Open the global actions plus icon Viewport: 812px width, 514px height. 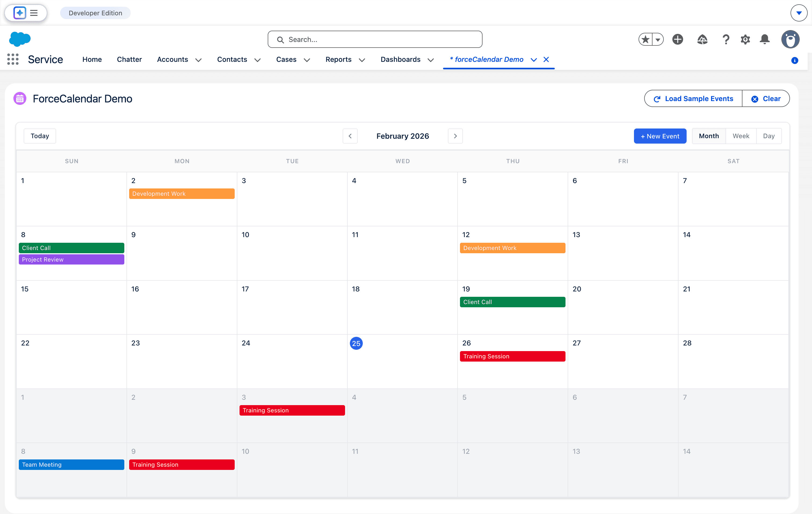click(678, 39)
